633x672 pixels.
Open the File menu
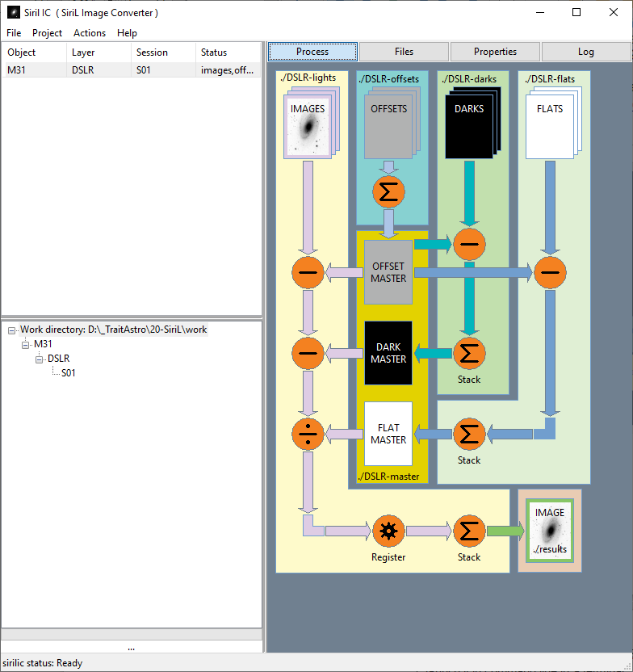coord(14,33)
